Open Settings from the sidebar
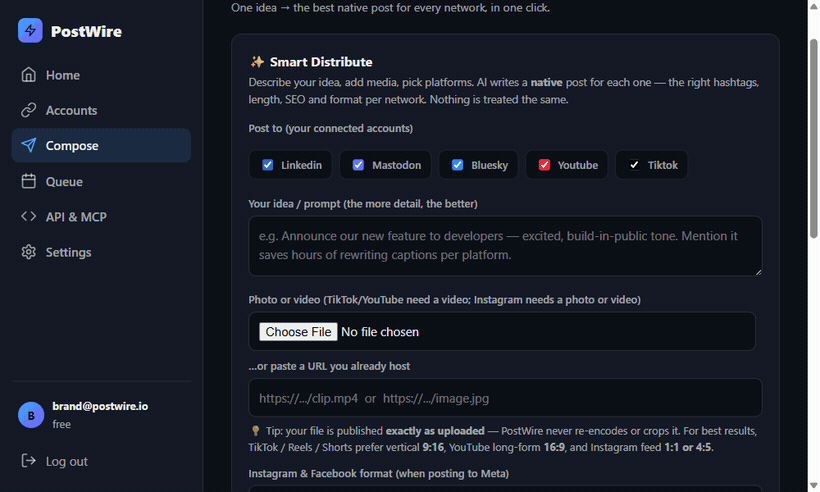 [101, 252]
